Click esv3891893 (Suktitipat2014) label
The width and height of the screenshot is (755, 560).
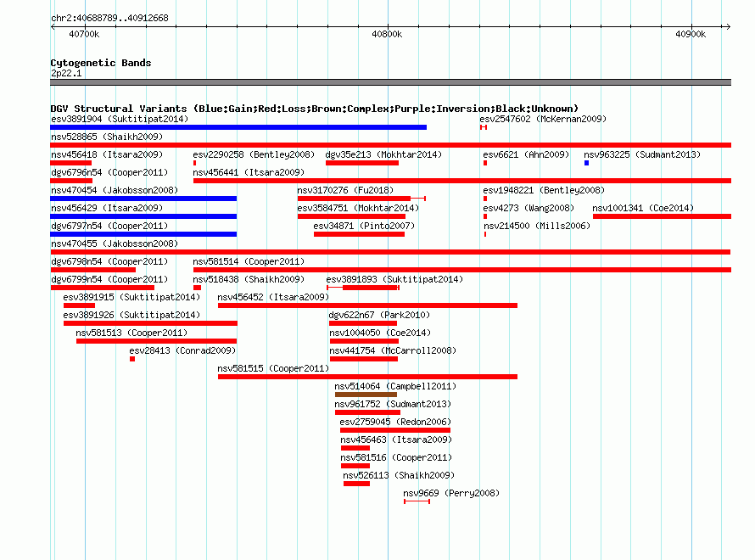394,279
